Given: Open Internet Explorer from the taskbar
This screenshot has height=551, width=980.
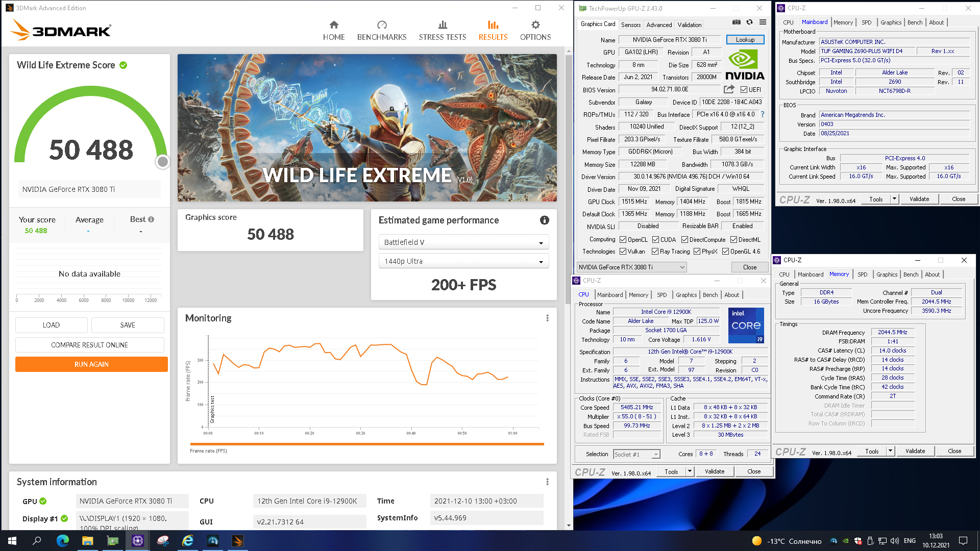Looking at the screenshot, I should [187, 541].
